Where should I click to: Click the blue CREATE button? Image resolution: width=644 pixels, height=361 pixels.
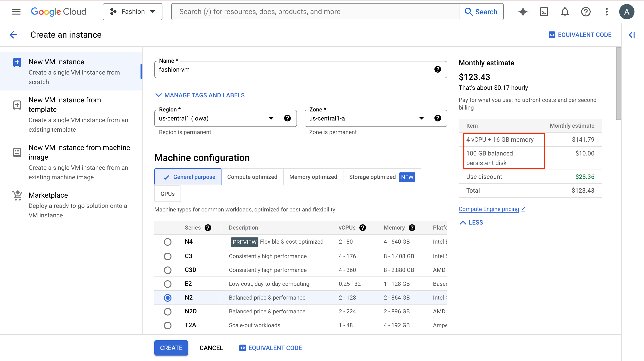(x=171, y=348)
